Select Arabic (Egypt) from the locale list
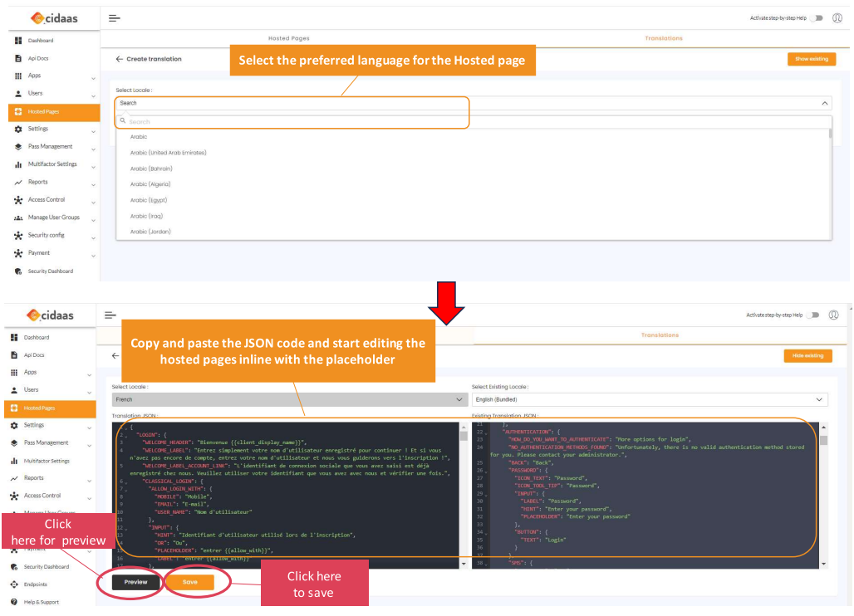This screenshot has height=616, width=854. click(x=150, y=199)
